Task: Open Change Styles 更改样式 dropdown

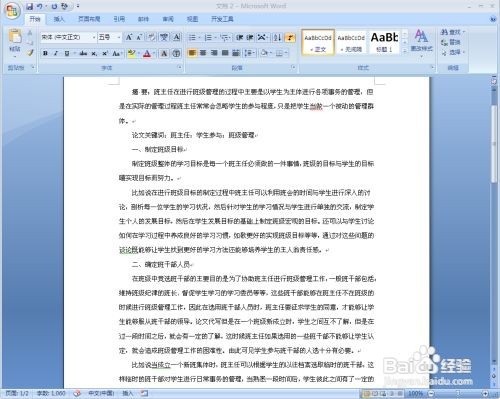Action: (x=421, y=43)
